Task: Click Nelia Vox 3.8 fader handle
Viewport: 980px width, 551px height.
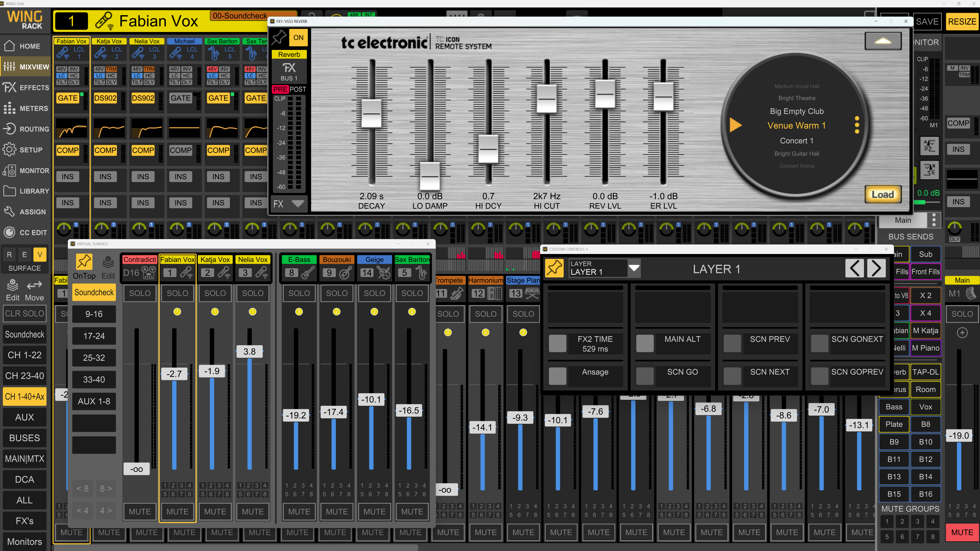Action: [249, 351]
